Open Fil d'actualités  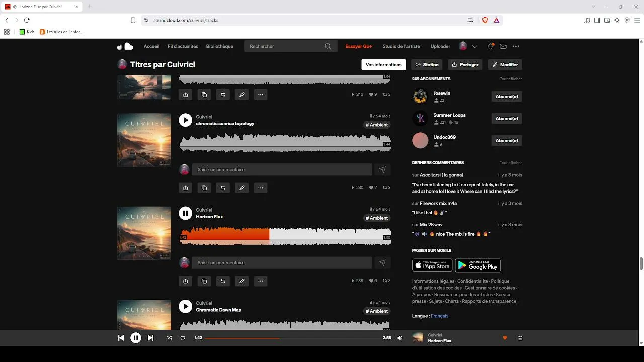(x=183, y=46)
